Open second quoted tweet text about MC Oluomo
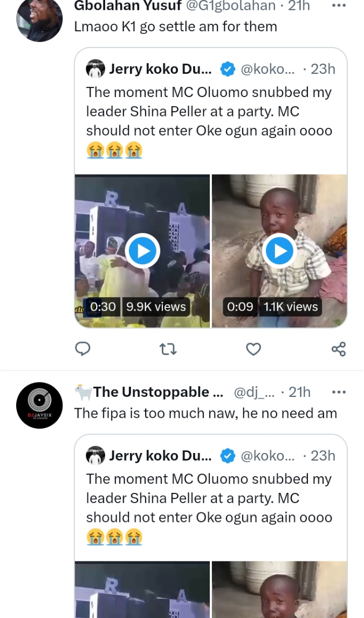Viewport: 364px width, 618px height. click(209, 498)
